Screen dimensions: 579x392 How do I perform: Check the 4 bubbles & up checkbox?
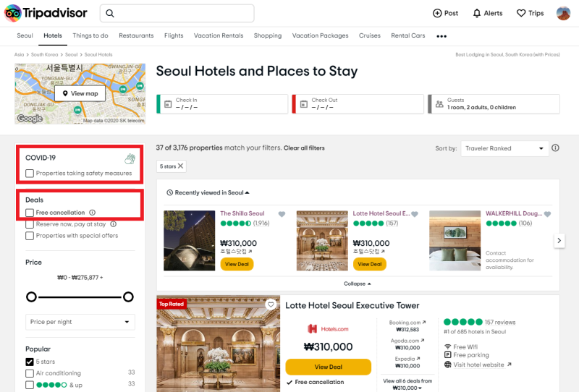point(30,385)
